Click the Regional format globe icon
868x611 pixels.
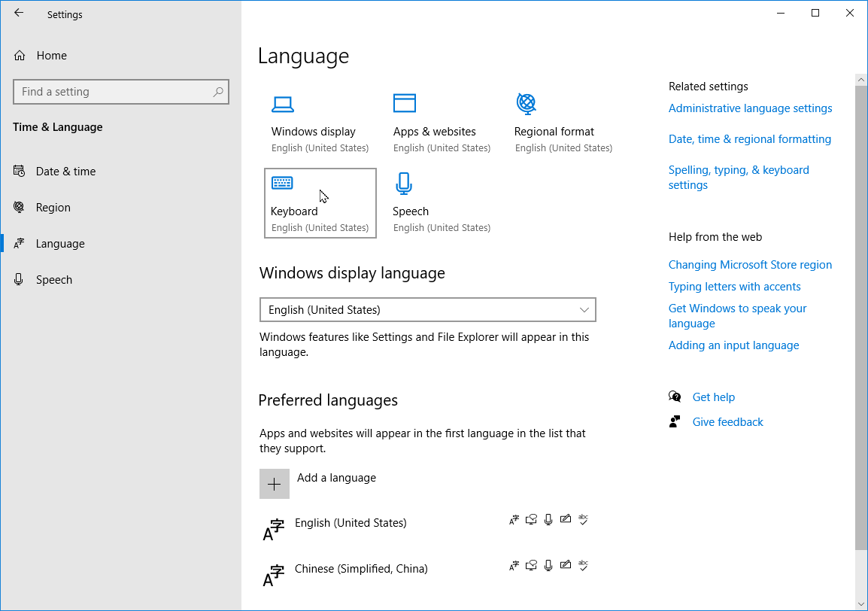[x=527, y=103]
